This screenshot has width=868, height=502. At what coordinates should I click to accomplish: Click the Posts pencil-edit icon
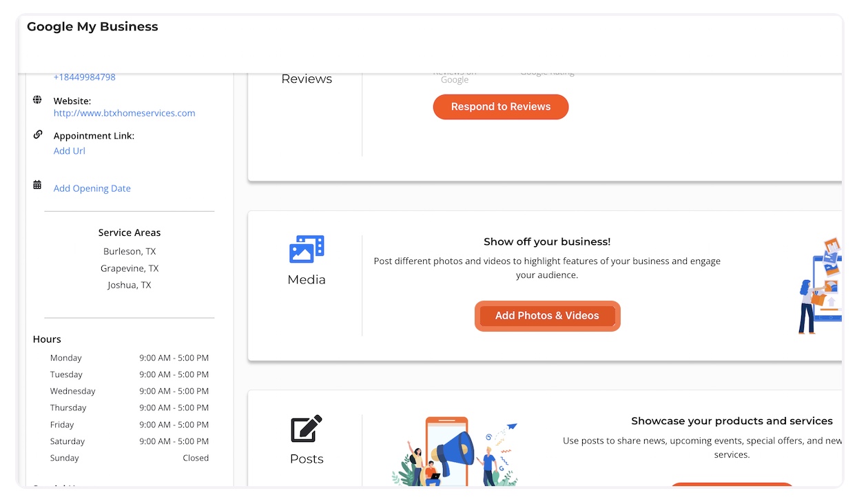click(x=307, y=429)
